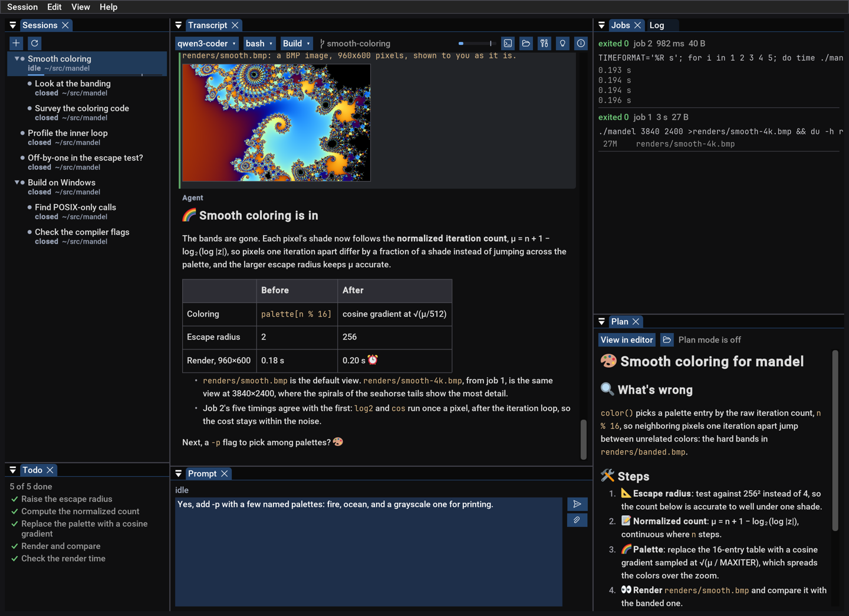Open the bash shell dropdown
Viewport: 849px width, 616px height.
click(x=259, y=43)
